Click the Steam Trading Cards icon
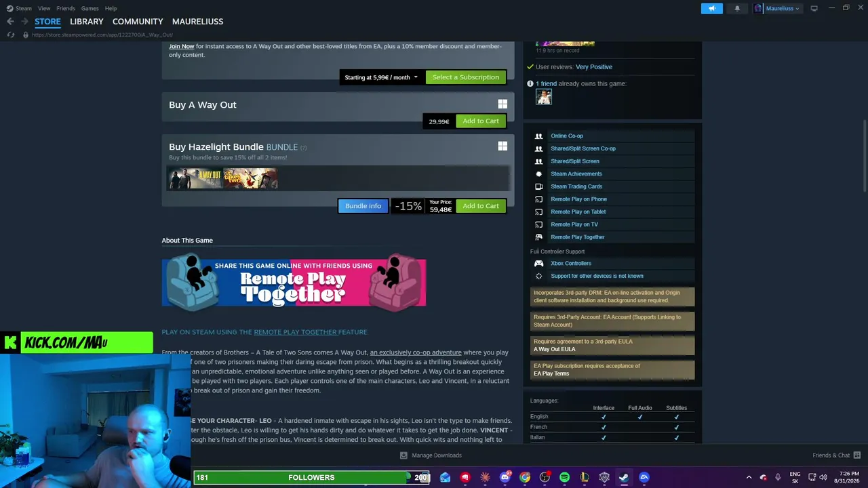Image resolution: width=868 pixels, height=488 pixels. pyautogui.click(x=538, y=186)
